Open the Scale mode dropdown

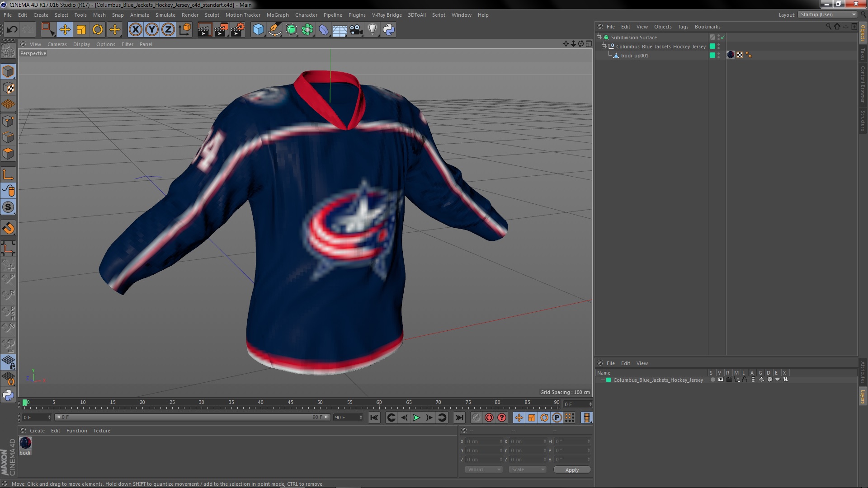[528, 470]
